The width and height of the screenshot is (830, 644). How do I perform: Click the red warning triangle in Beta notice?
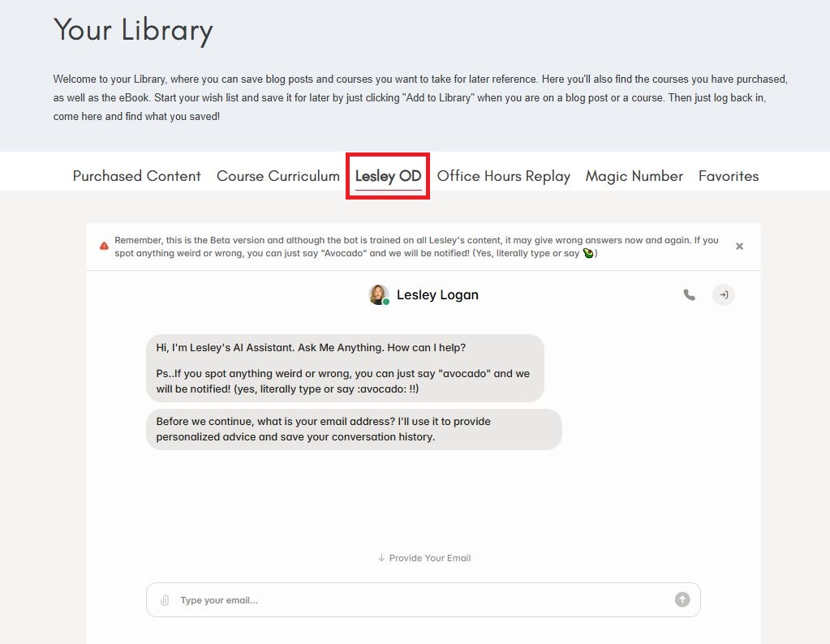104,246
